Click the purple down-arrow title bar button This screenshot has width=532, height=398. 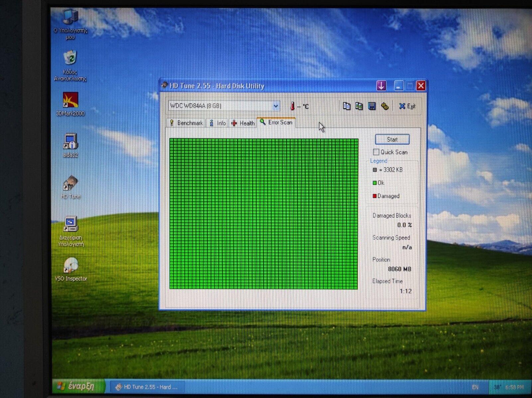(381, 86)
